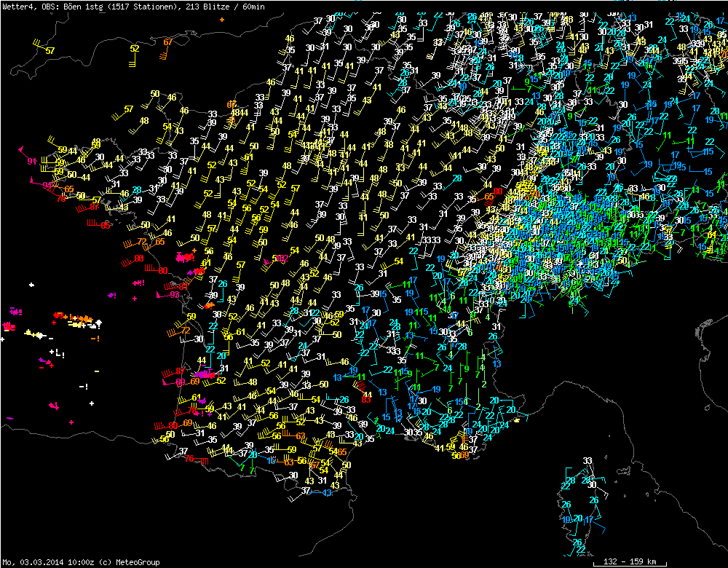Select the magenta 94 wind barb station

pos(48,186)
